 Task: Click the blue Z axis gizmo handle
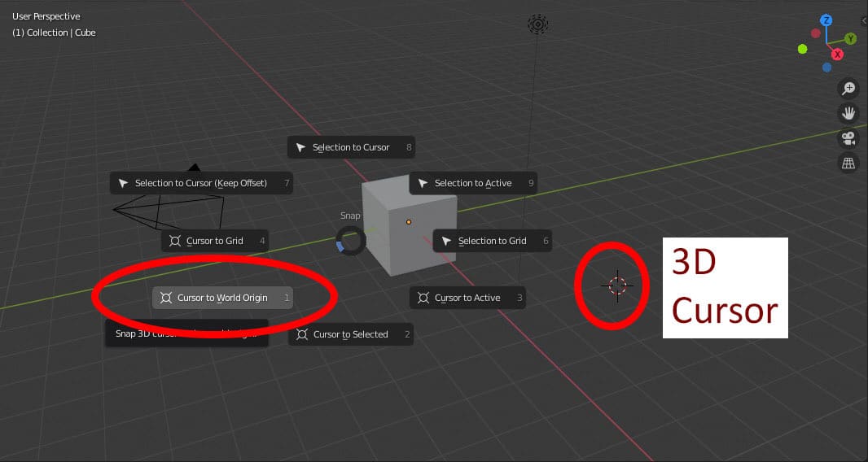pyautogui.click(x=826, y=20)
